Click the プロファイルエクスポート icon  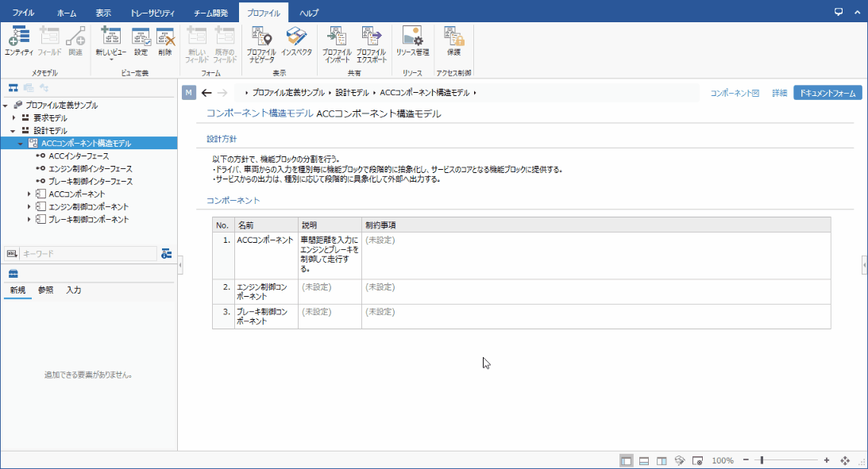point(371,40)
